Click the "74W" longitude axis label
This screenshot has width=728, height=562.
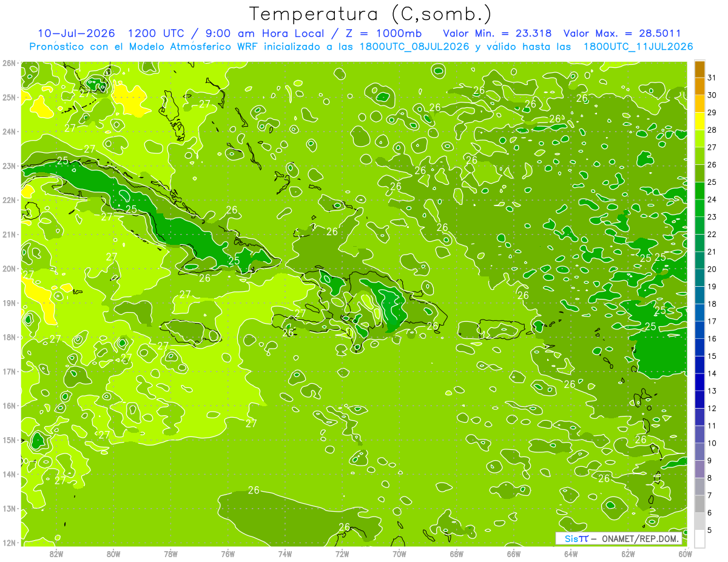pyautogui.click(x=285, y=554)
